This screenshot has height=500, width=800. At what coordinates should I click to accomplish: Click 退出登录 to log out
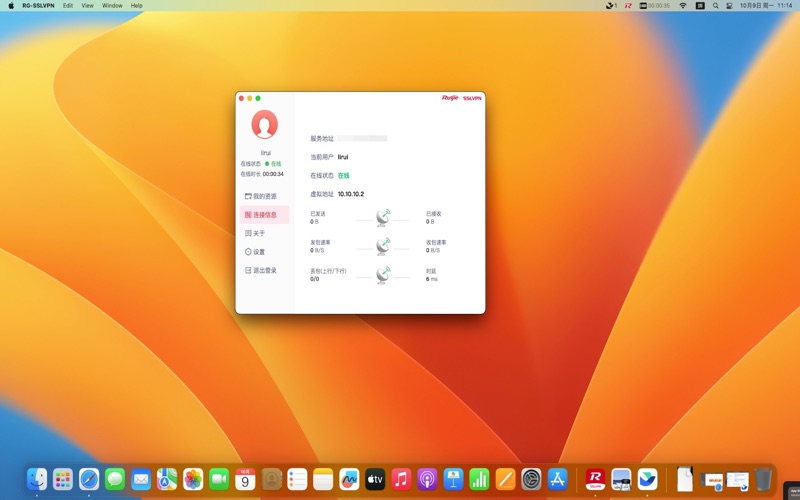click(263, 270)
